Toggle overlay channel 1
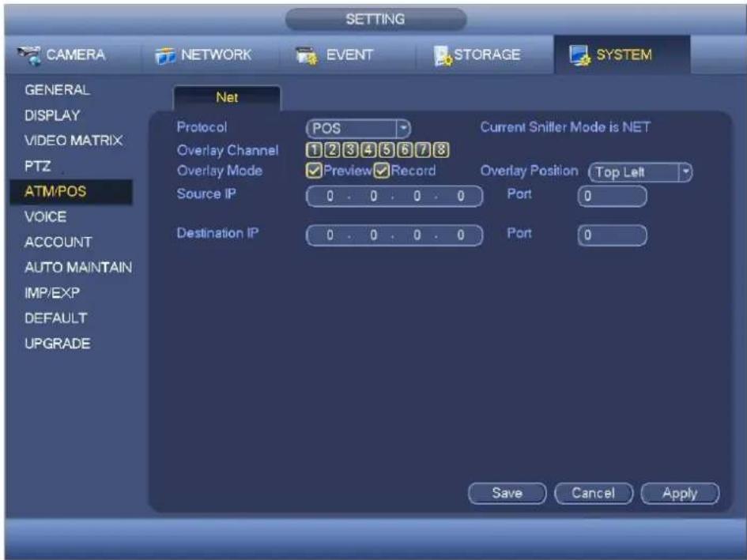The height and width of the screenshot is (560, 747). point(314,150)
